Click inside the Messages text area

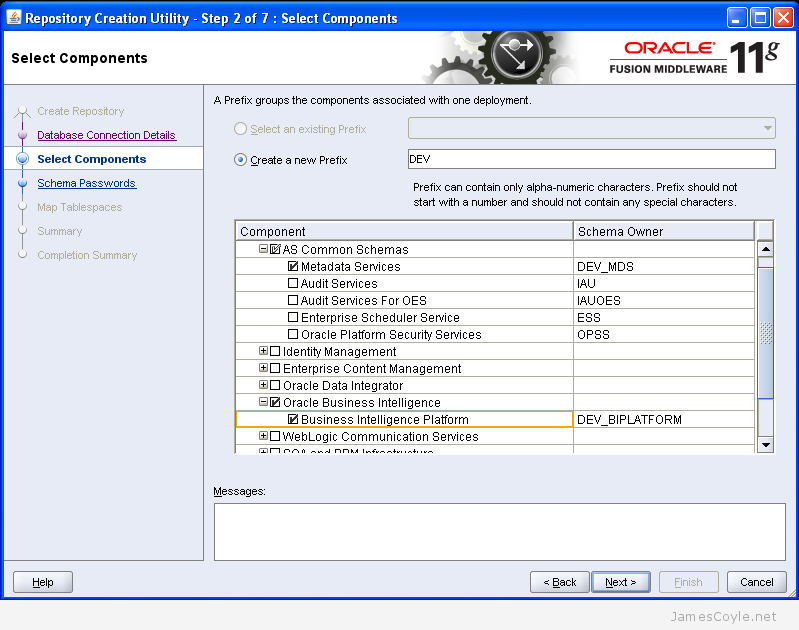click(500, 532)
